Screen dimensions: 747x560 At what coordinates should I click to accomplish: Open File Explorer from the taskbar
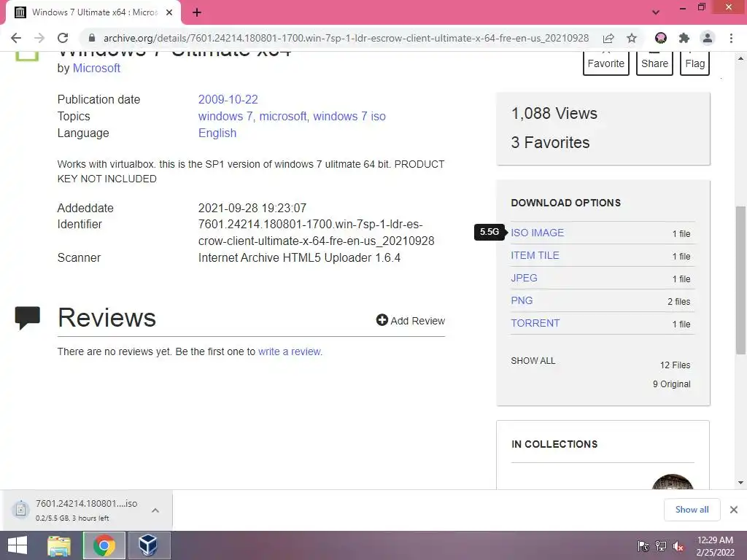tap(59, 545)
